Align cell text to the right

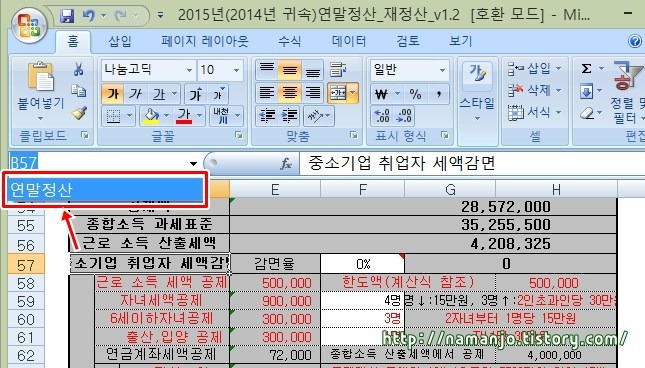tap(313, 93)
